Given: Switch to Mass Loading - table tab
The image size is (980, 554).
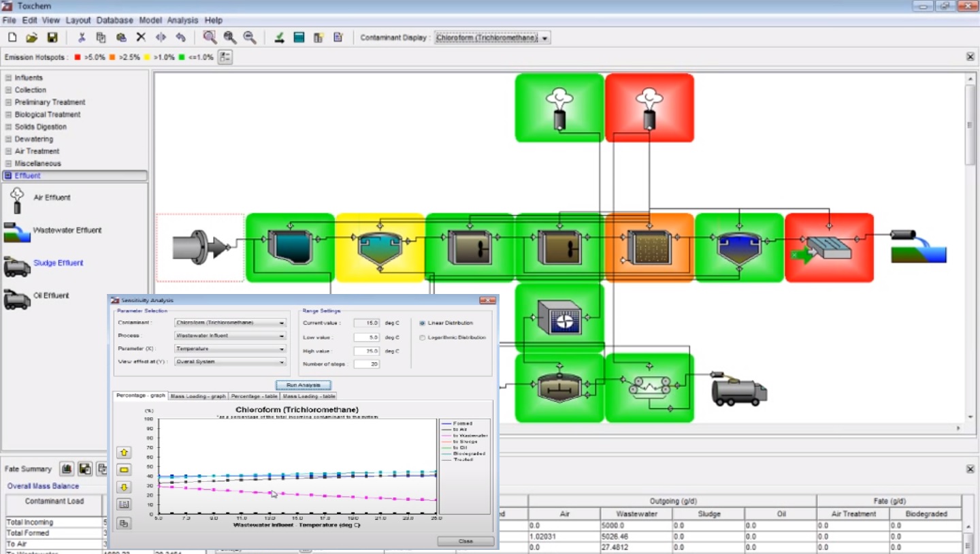Looking at the screenshot, I should [309, 395].
